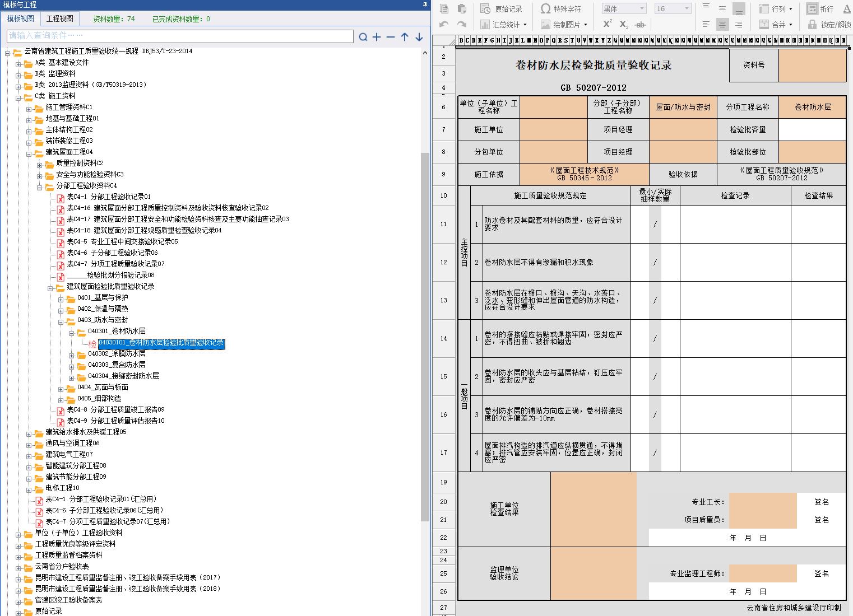Click the 绘制图片 draw picture icon

(545, 24)
